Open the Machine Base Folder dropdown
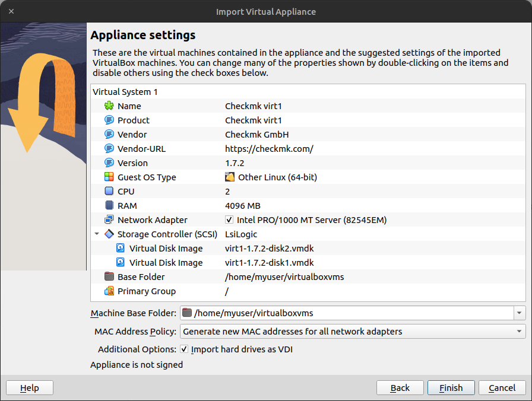 519,313
